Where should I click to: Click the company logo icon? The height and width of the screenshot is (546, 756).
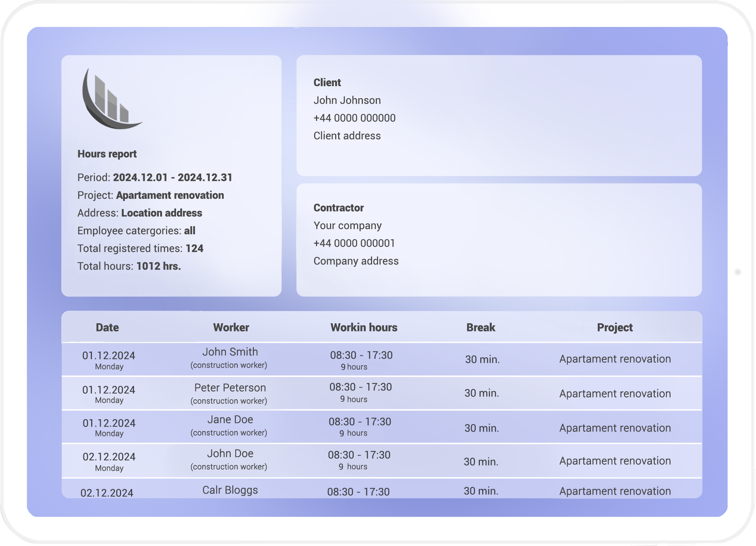pos(111,99)
